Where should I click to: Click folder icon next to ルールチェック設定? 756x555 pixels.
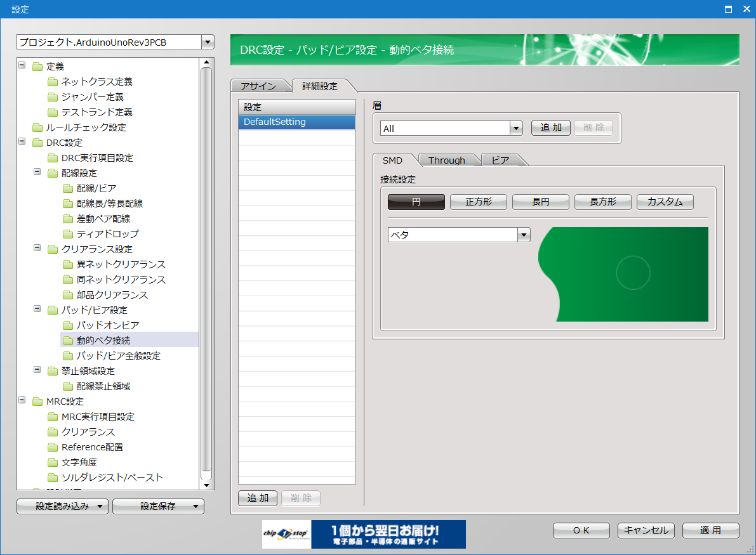pos(37,127)
